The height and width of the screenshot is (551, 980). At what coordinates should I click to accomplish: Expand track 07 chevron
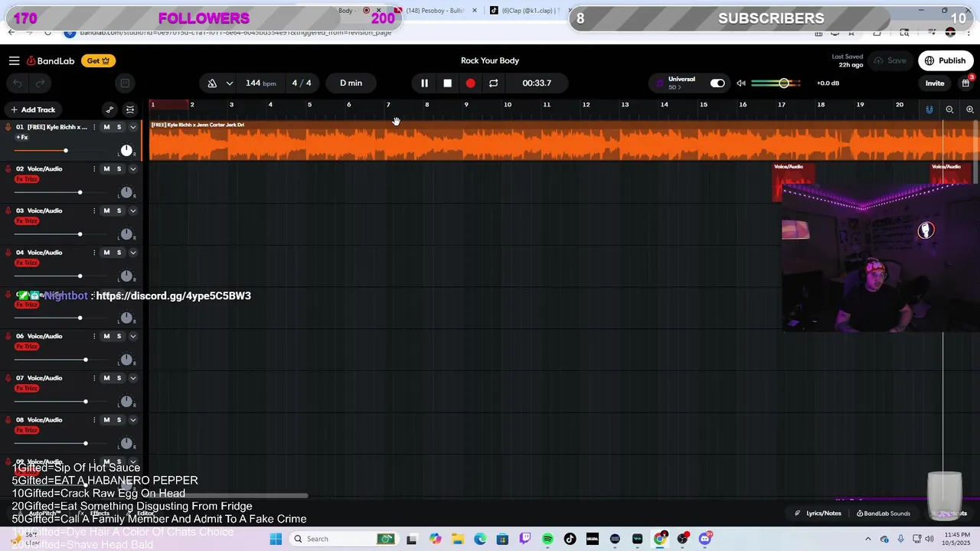point(132,378)
